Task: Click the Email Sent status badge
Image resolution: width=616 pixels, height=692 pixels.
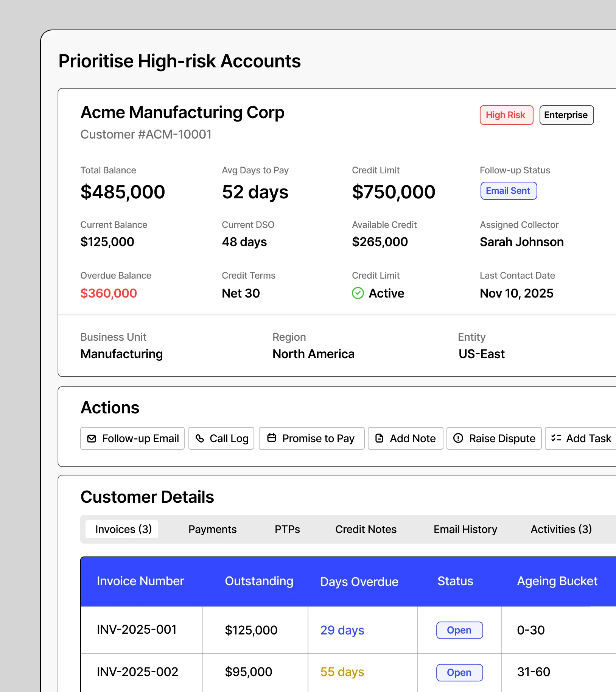Action: click(508, 191)
